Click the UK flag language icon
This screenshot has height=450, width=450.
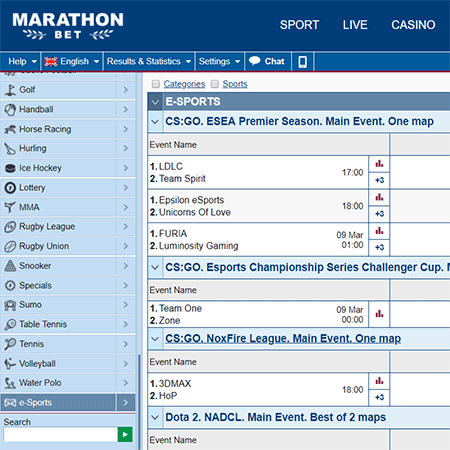point(51,61)
